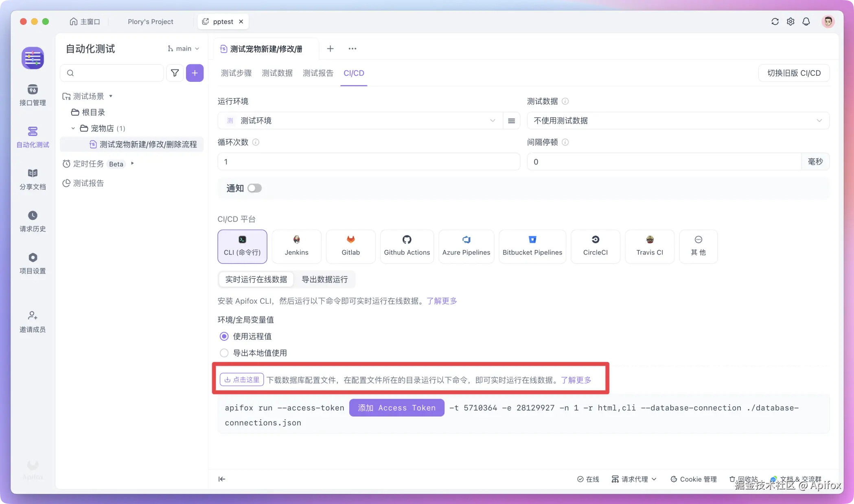Click the filter funnel icon
This screenshot has height=504, width=854.
click(x=175, y=73)
